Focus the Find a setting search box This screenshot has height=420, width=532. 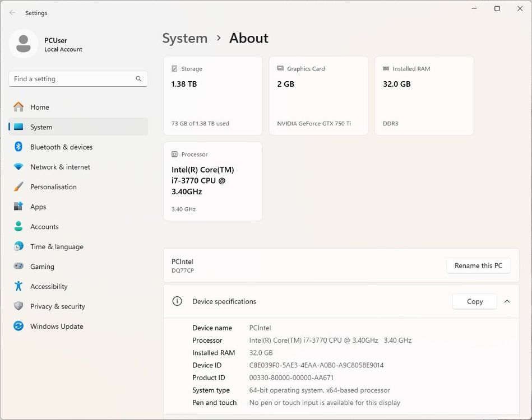coord(78,78)
